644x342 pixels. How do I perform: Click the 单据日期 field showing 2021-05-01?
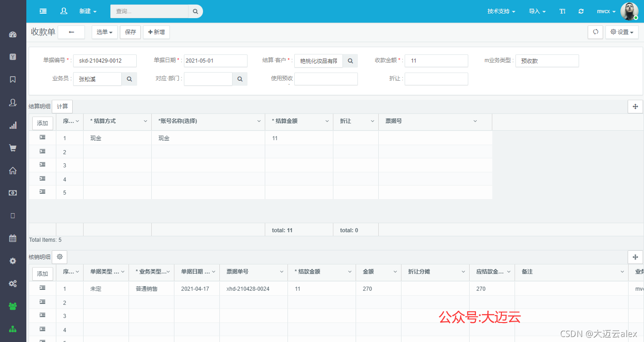[216, 61]
